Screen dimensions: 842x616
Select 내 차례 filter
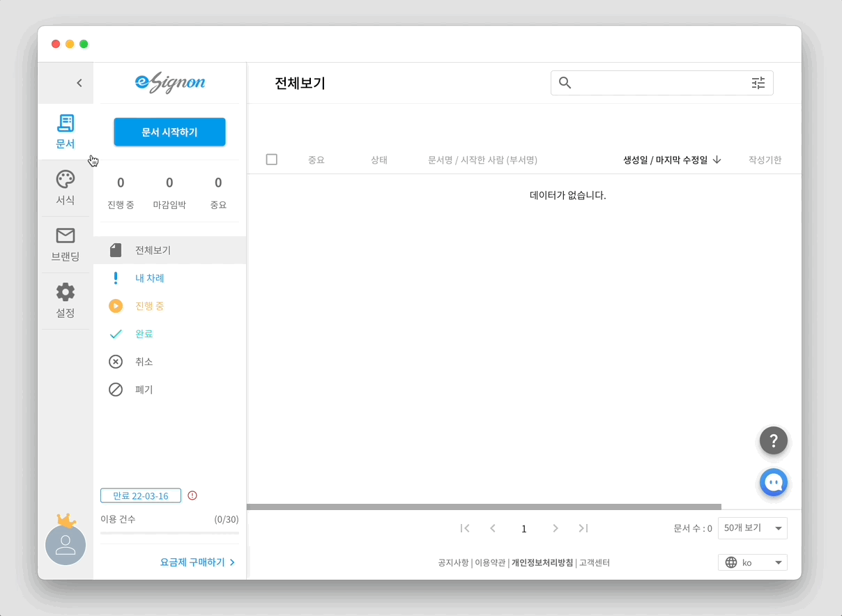pos(169,278)
